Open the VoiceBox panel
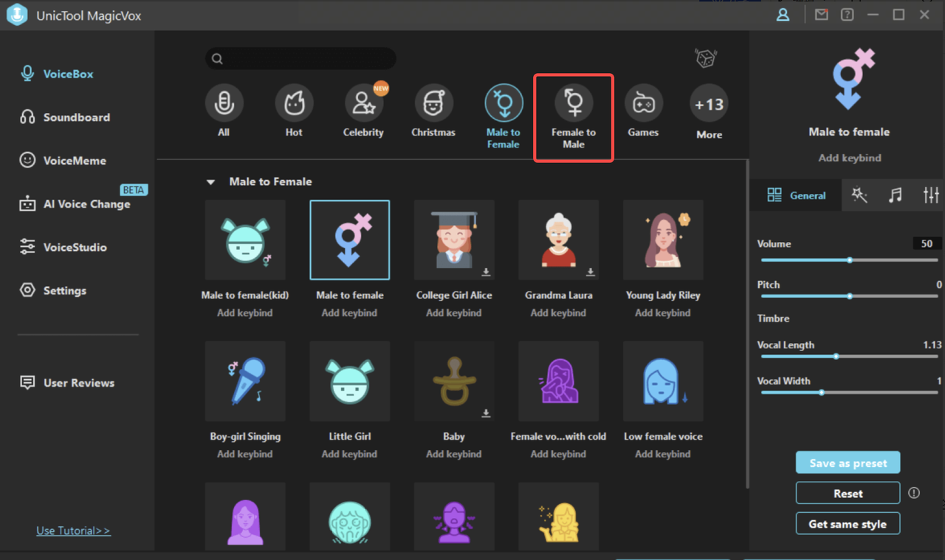The image size is (945, 560). coord(65,73)
